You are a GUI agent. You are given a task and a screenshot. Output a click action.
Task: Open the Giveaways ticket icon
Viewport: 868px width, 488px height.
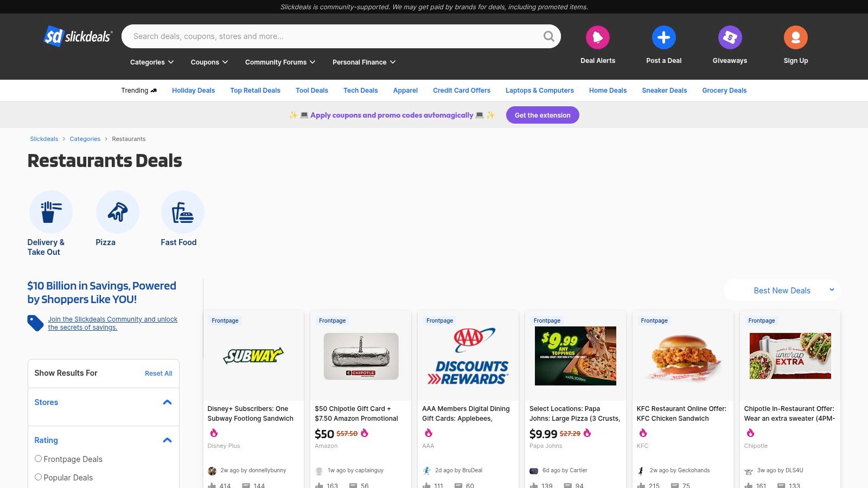(729, 37)
